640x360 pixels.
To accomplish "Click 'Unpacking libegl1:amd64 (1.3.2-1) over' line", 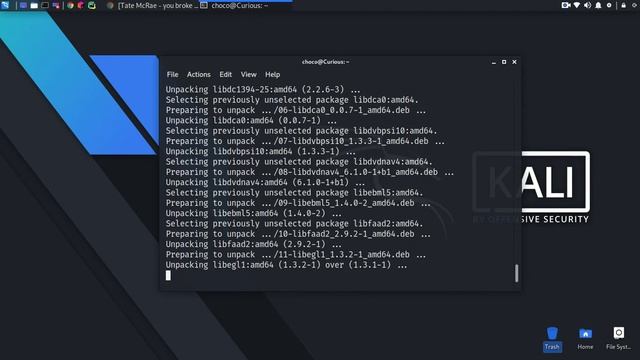I will (x=286, y=265).
